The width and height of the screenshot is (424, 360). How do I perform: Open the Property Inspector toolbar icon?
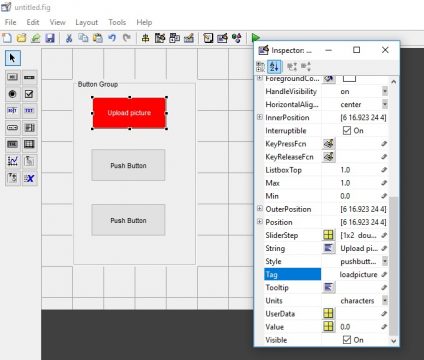pos(222,38)
